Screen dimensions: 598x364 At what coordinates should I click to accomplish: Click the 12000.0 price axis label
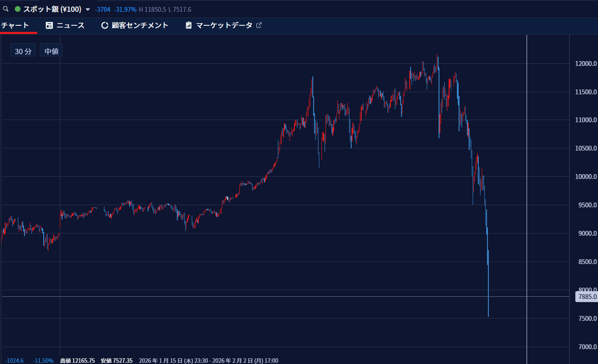586,64
